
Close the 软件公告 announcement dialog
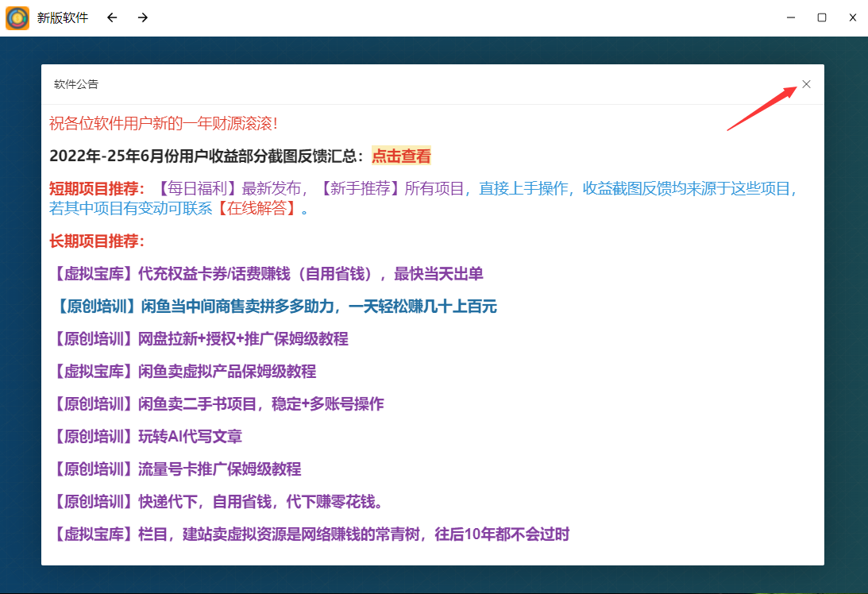click(x=806, y=84)
